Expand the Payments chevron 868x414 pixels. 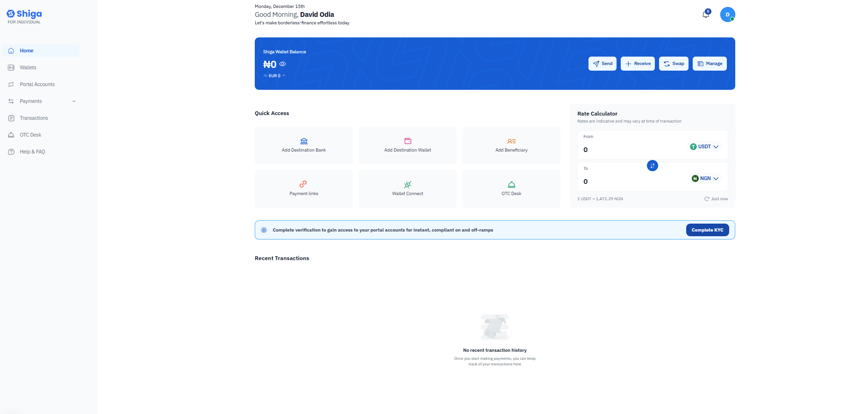click(74, 101)
